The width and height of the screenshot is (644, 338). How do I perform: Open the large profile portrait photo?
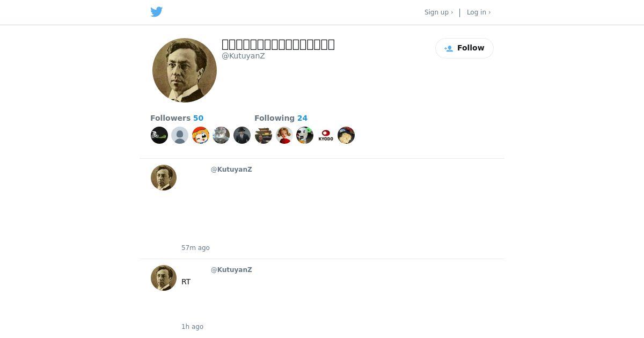coord(185,70)
